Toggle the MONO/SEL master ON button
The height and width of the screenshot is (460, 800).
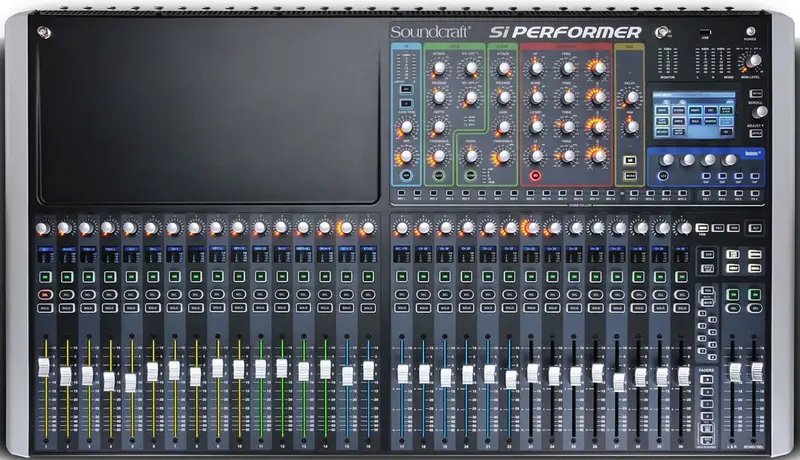coord(755,294)
